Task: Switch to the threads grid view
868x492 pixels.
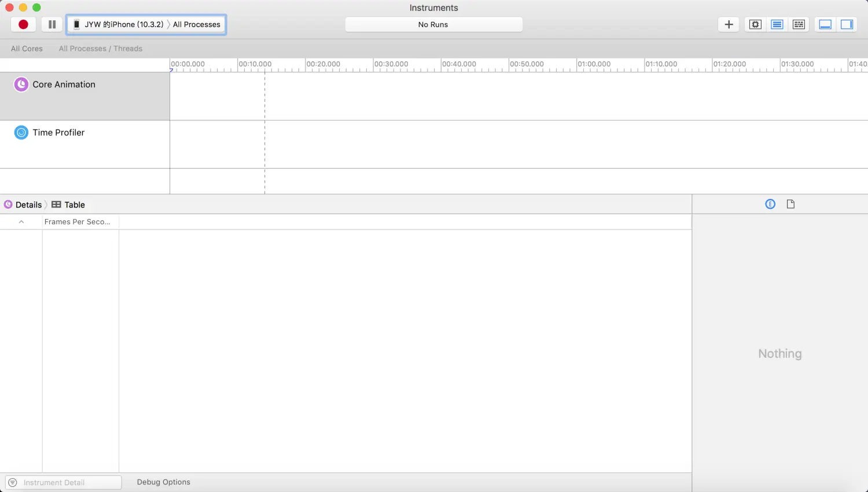Action: point(799,24)
